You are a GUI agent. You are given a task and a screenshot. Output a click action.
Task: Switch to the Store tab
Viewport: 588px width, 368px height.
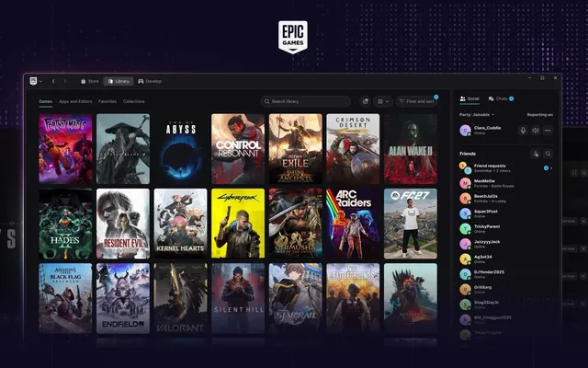pos(90,81)
